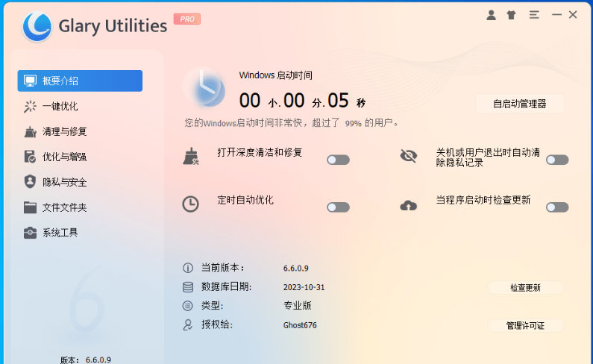Switch to the 文件文件夹 tab
The image size is (593, 364).
pos(80,207)
